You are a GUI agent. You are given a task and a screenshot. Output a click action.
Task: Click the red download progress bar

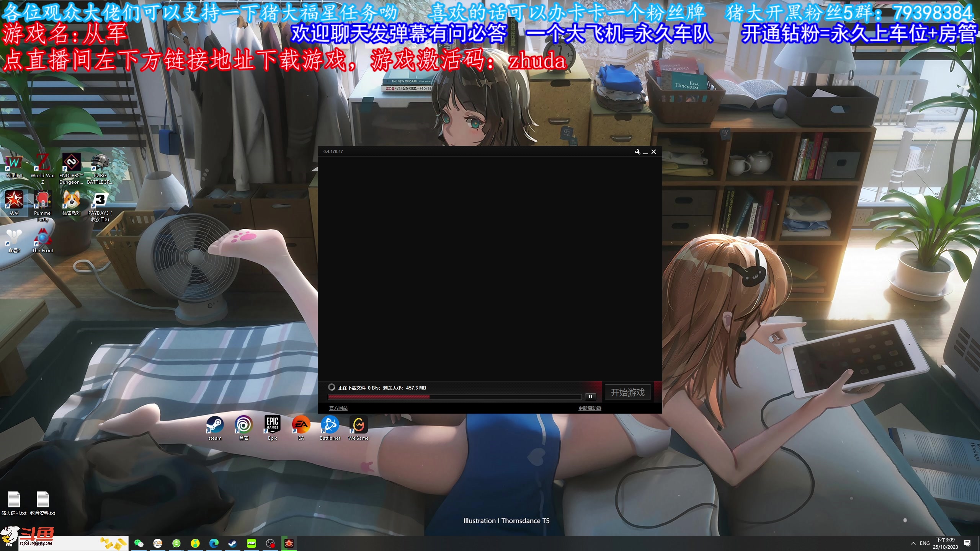[454, 397]
